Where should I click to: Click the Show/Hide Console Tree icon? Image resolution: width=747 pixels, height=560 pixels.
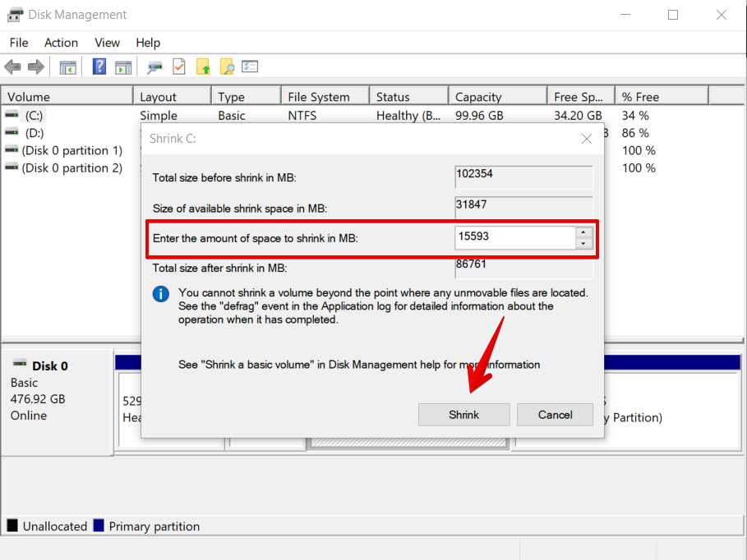coord(68,67)
